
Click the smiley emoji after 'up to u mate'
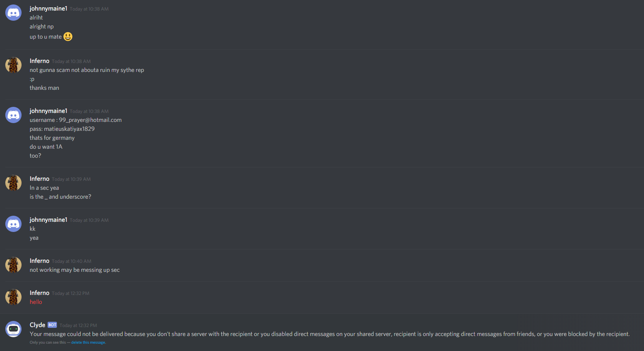[x=68, y=37]
